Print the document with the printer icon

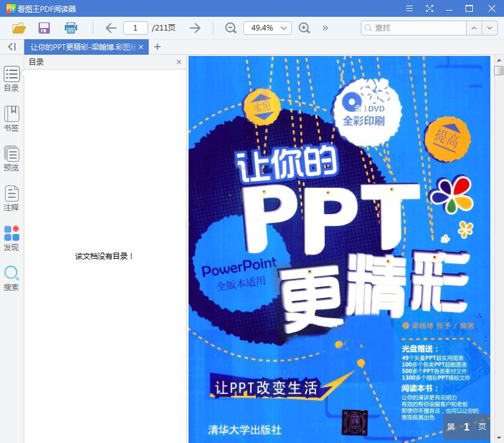point(71,28)
